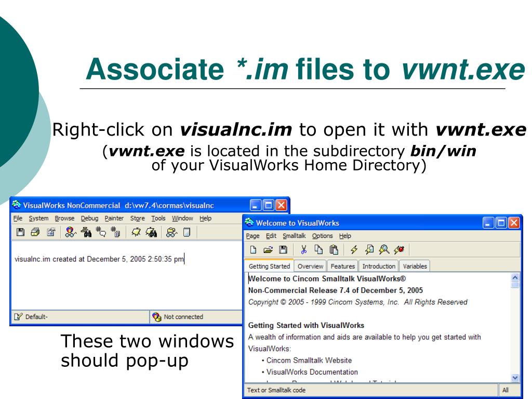
Task: Click the lightning with red bug debug-it icon
Action: click(399, 250)
